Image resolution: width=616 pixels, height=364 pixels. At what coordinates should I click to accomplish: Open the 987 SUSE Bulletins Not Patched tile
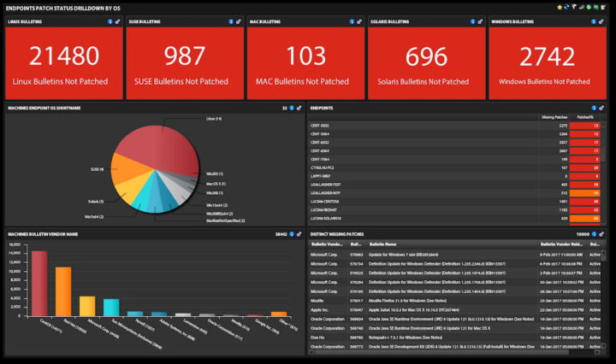coord(185,63)
